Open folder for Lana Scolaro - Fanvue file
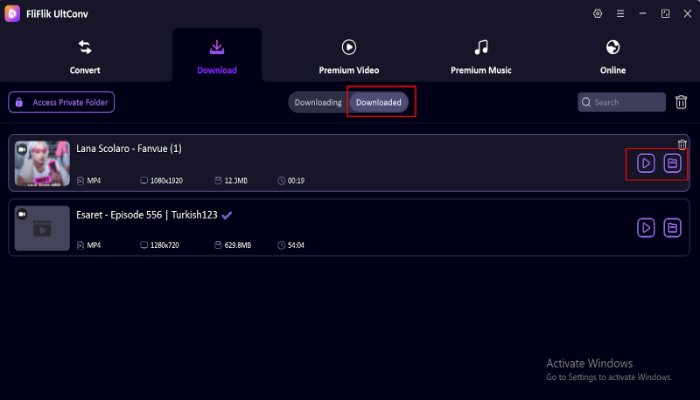This screenshot has height=400, width=700. coord(672,163)
